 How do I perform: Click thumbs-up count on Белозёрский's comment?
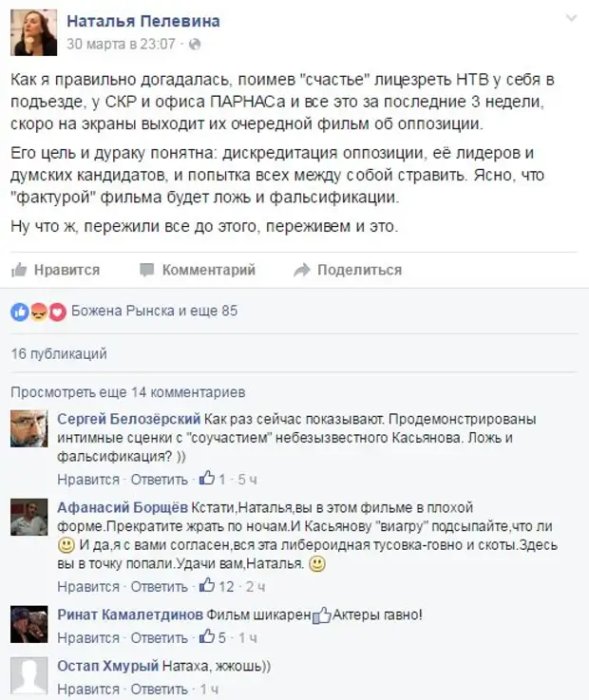coord(212,479)
